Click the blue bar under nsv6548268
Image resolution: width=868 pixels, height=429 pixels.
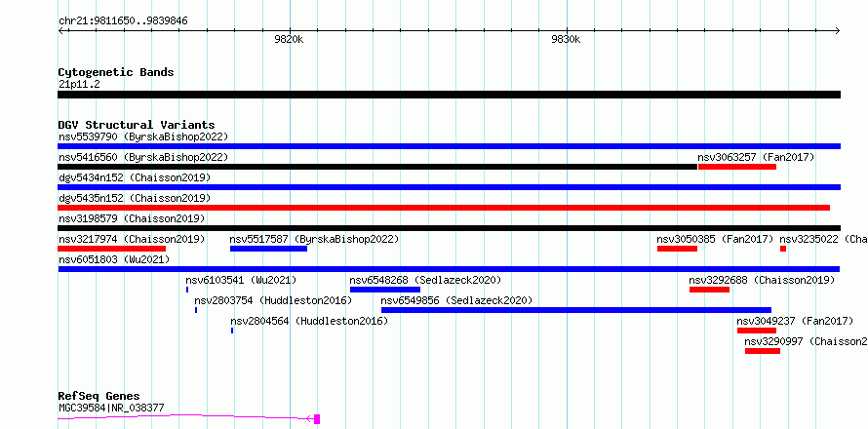pos(385,290)
